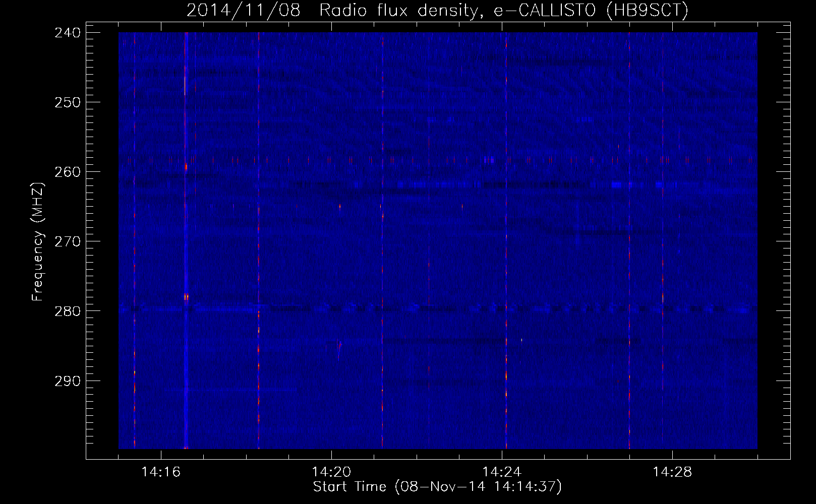Click the 290 frequency tick label
This screenshot has height=504, width=816.
[68, 381]
